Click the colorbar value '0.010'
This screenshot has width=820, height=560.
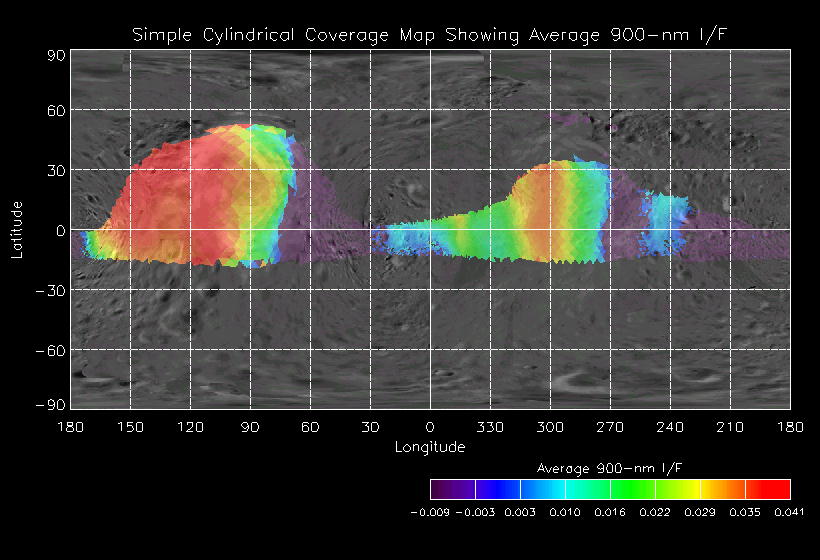coord(565,512)
